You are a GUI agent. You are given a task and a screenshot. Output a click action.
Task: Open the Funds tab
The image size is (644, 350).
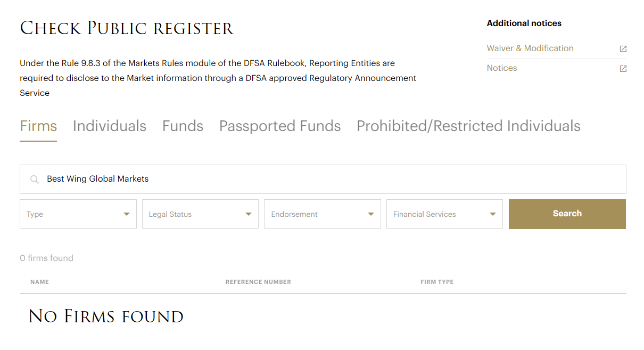click(x=183, y=126)
